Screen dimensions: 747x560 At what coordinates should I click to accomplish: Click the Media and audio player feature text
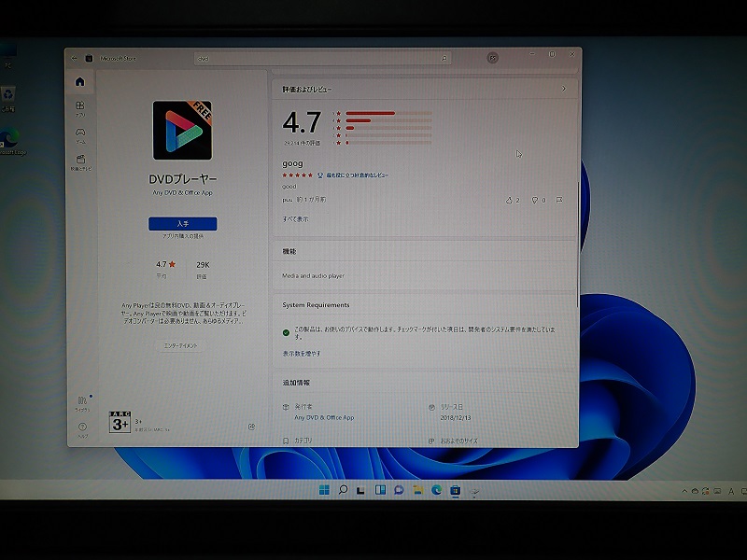click(313, 275)
